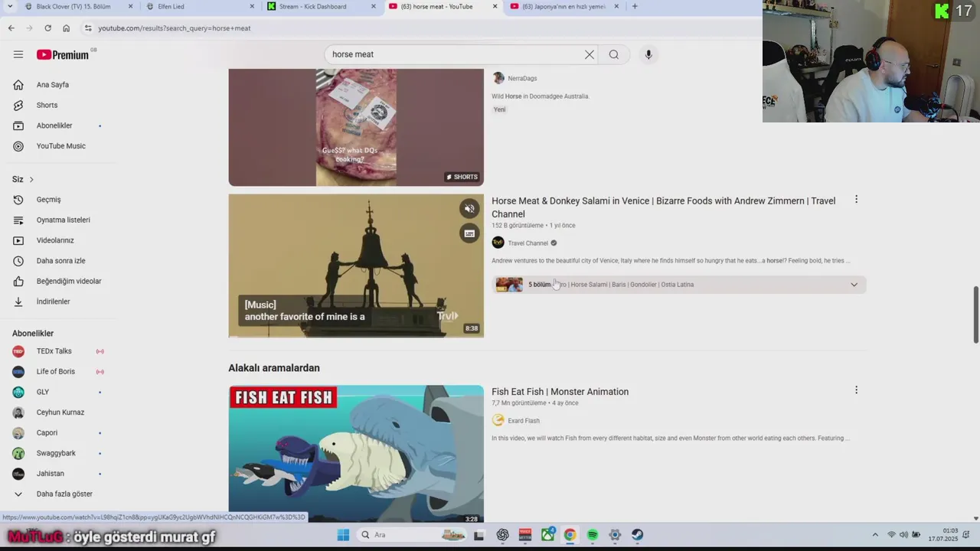The height and width of the screenshot is (551, 980).
Task: Open Horse Meat & Donkey Salami in Venice title
Action: tap(663, 207)
